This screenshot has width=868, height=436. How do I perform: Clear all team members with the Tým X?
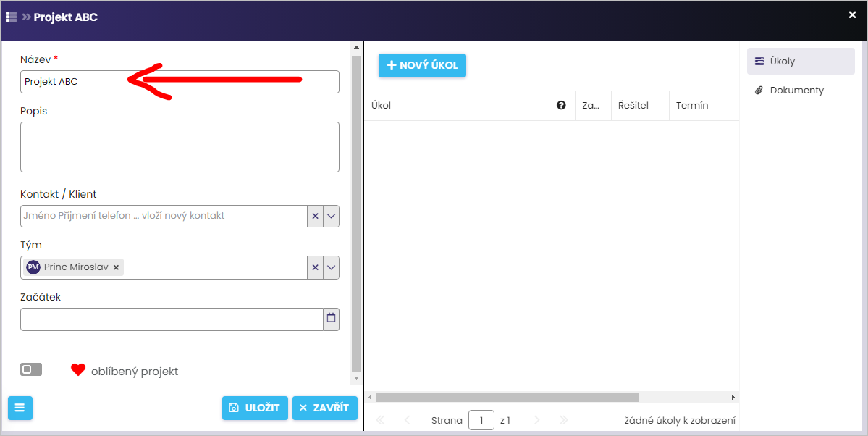315,267
